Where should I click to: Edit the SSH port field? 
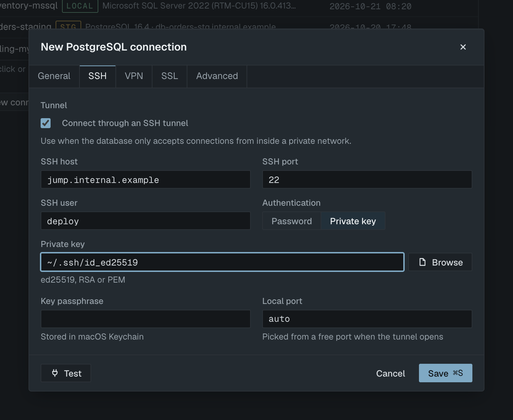tap(367, 180)
